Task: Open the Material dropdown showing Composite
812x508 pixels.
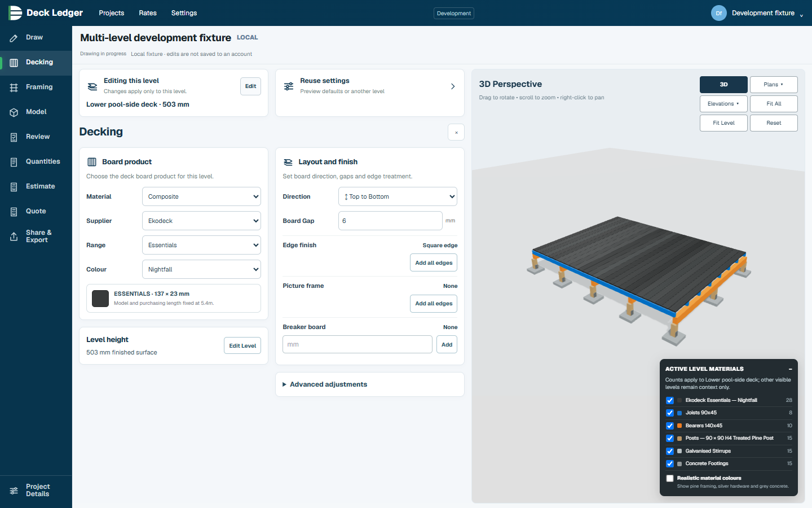Action: click(x=201, y=196)
